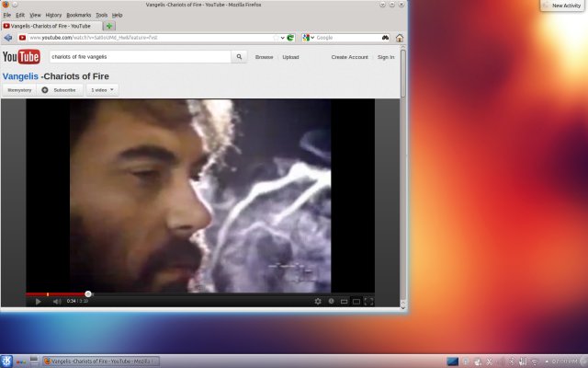
Task: Open the KDE application launcher
Action: click(x=6, y=362)
